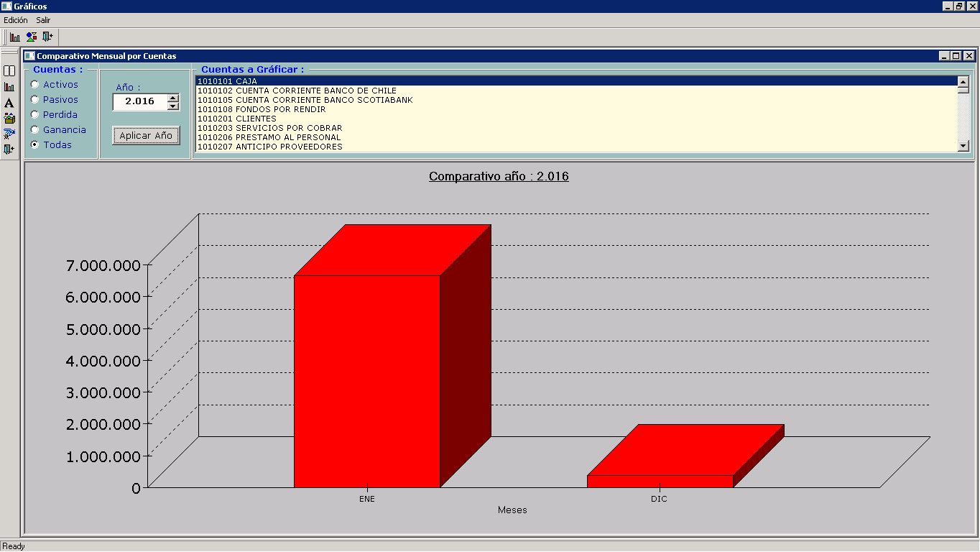
Task: Choose the Ganancia accounts option
Action: (x=34, y=129)
